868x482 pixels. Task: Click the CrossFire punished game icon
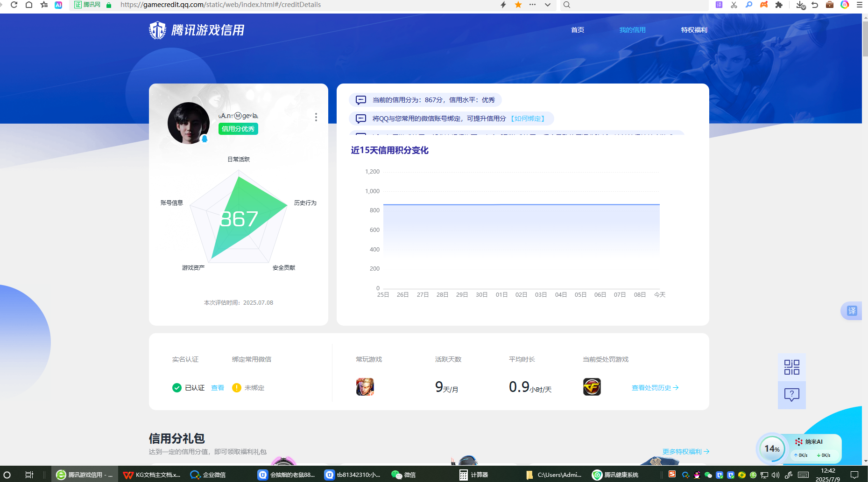click(592, 387)
